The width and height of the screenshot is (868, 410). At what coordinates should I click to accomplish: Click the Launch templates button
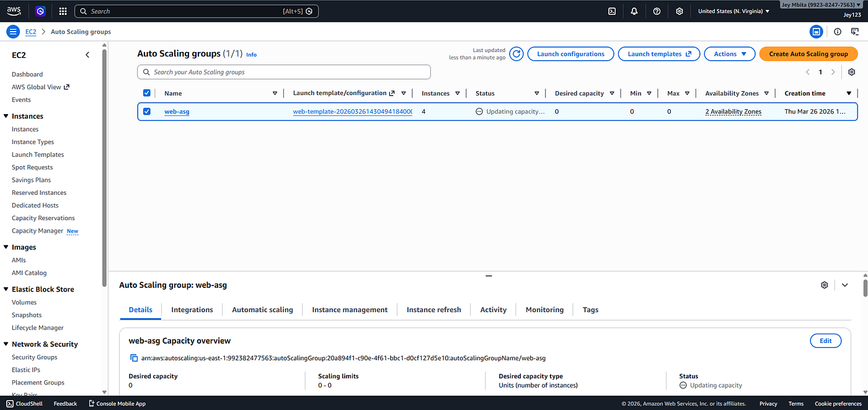(x=659, y=54)
